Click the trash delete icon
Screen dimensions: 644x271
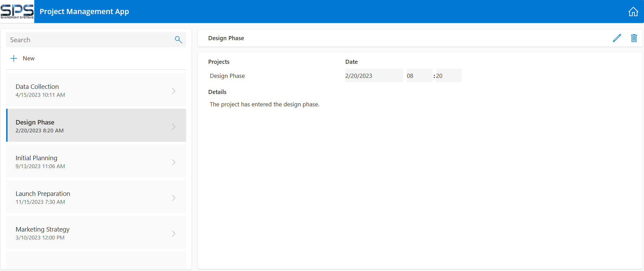point(634,38)
